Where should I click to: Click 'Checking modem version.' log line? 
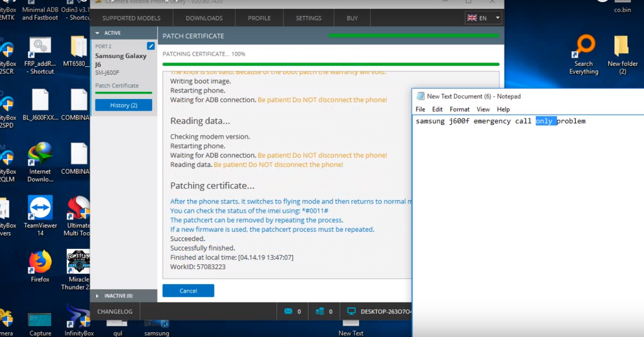pos(210,136)
